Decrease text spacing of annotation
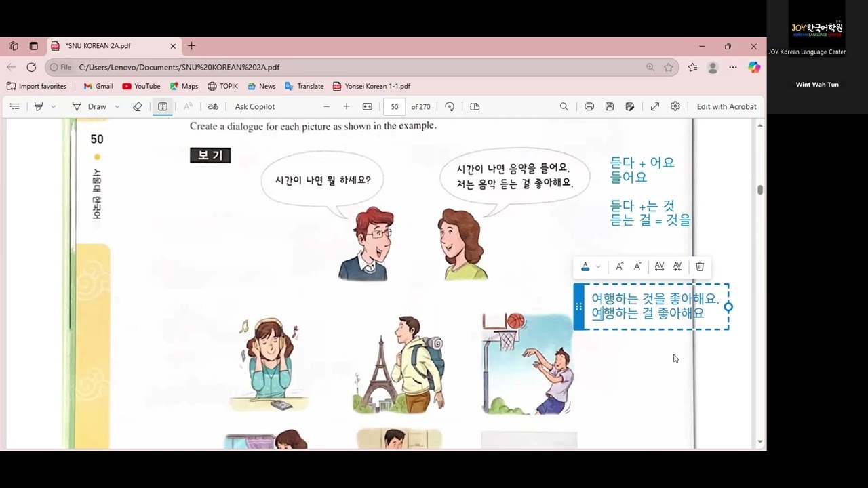868x488 pixels. [677, 267]
